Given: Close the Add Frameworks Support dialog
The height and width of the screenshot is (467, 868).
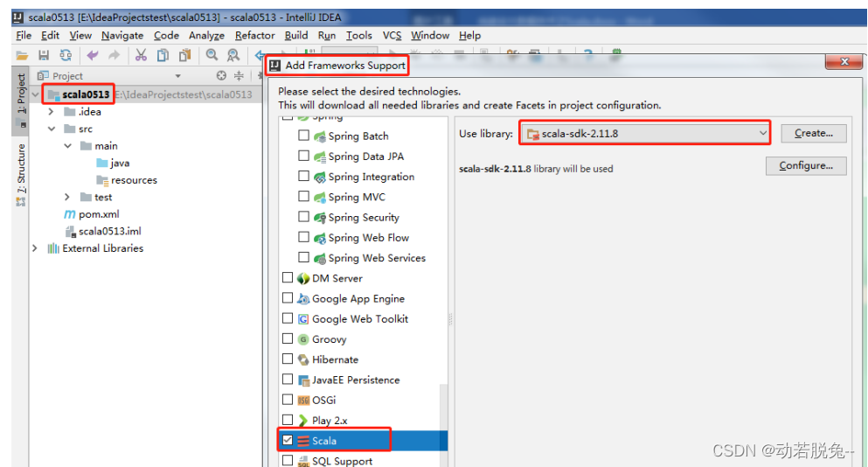Looking at the screenshot, I should (x=844, y=61).
